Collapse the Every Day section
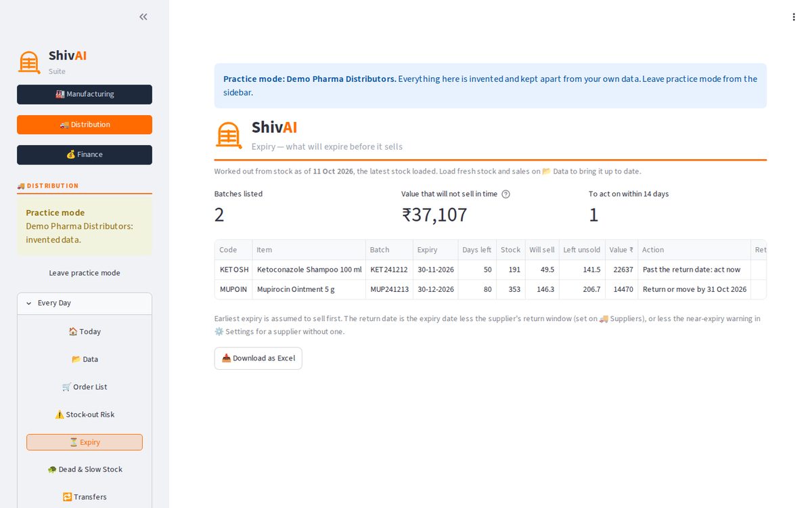This screenshot has height=508, width=812. pos(85,303)
